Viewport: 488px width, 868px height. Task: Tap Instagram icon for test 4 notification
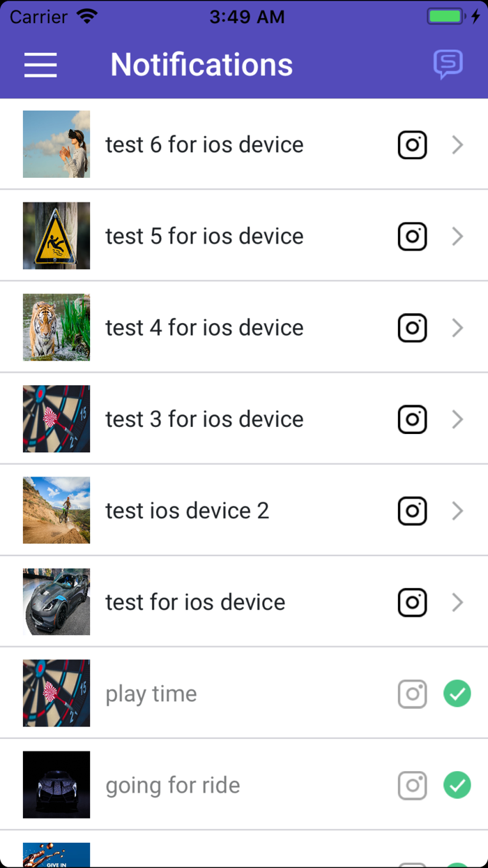[412, 328]
